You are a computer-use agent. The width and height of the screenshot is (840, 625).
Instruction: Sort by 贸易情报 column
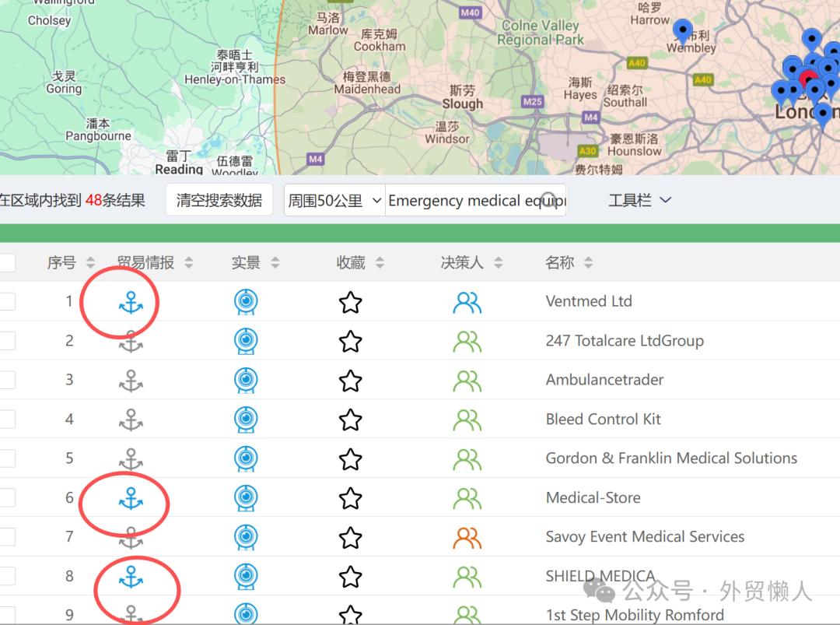(x=188, y=262)
